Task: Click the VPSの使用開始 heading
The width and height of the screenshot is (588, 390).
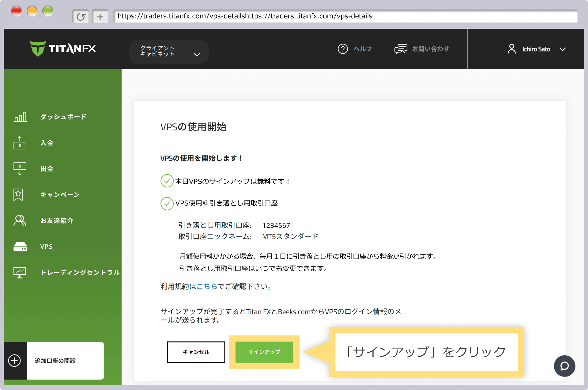Action: point(193,127)
